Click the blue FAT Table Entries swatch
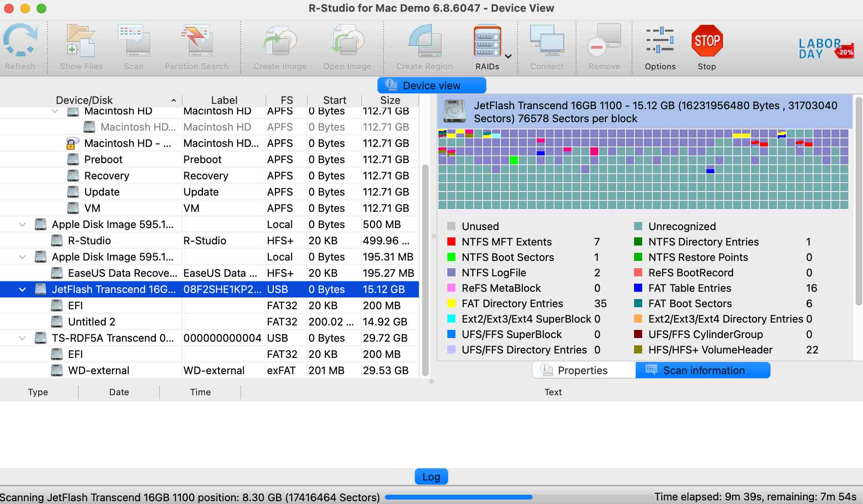This screenshot has width=863, height=504. pyautogui.click(x=638, y=288)
